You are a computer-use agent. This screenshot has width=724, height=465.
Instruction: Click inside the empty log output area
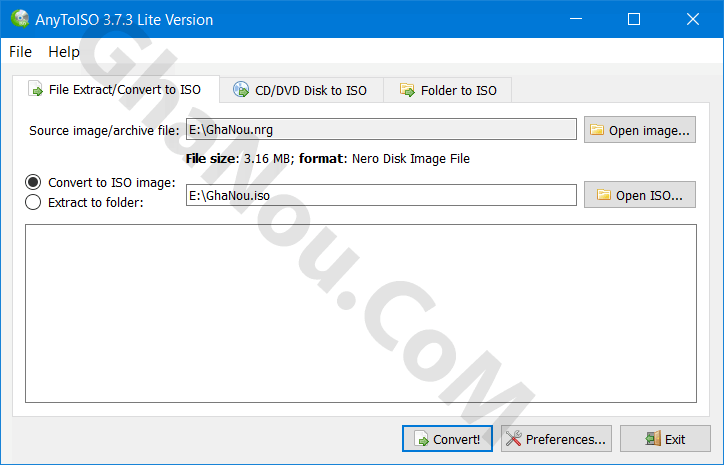click(361, 314)
